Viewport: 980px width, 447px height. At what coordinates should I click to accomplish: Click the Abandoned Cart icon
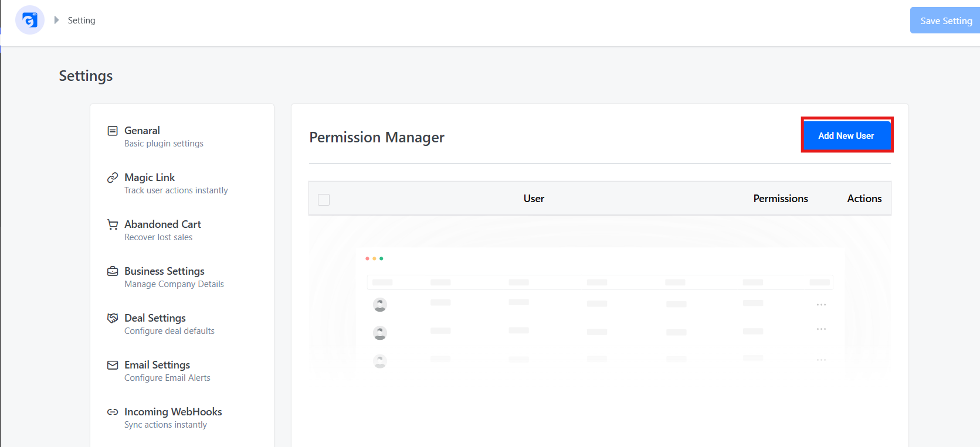113,224
